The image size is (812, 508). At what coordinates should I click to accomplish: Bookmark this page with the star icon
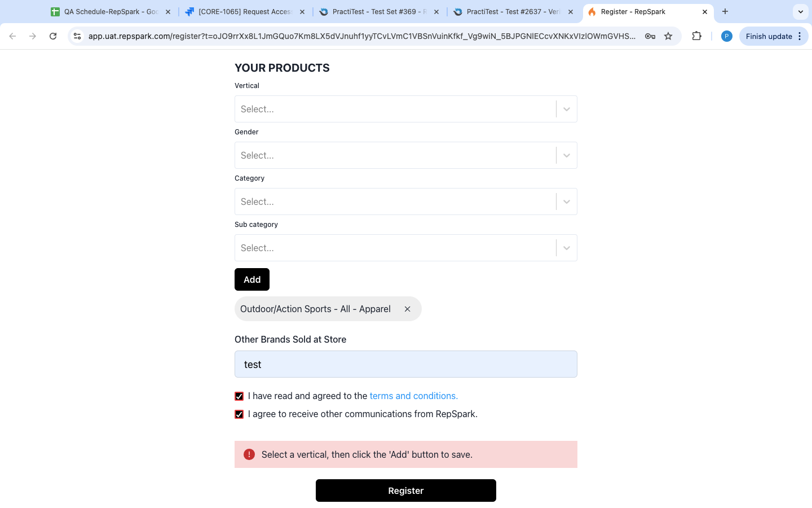pyautogui.click(x=668, y=36)
